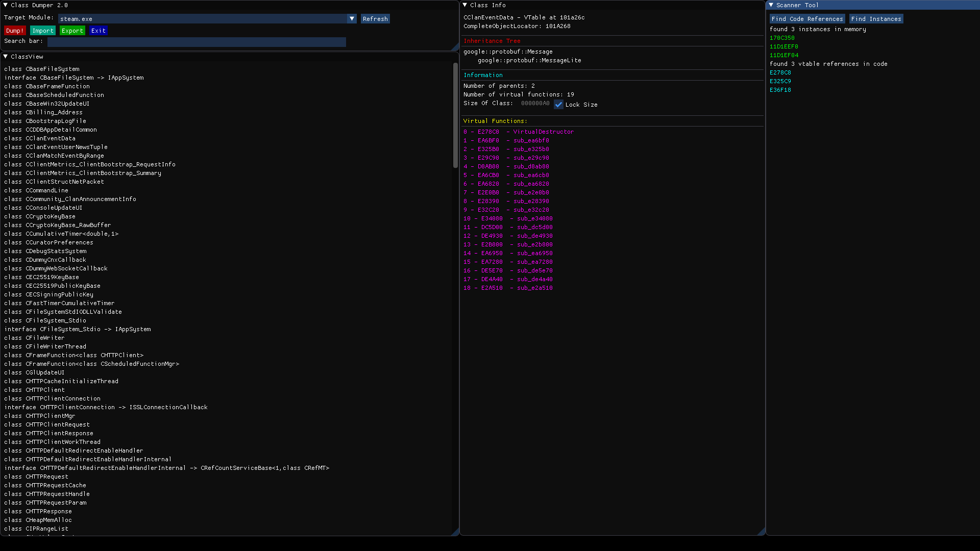Click the ClassView vertical scrollbar thumb
This screenshot has width=980, height=551.
coord(455,115)
